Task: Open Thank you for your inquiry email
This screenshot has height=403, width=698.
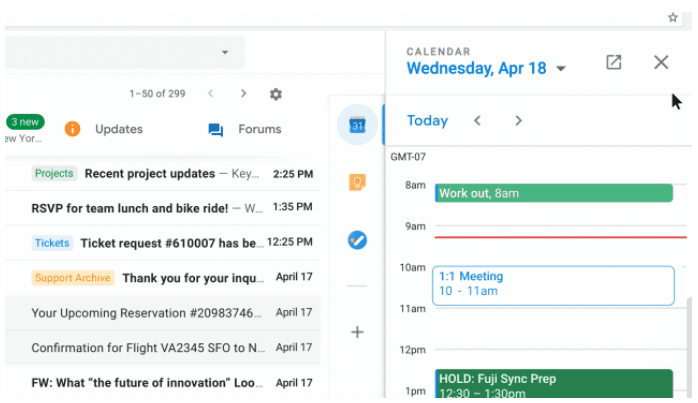Action: 163,278
